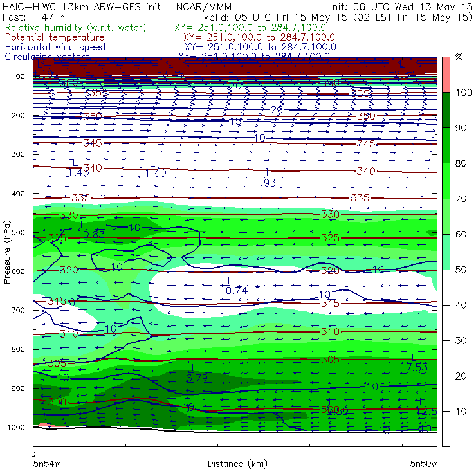Click the blue XY coordinates text for horizontal wind speed
The image size is (476, 476).
tap(260, 47)
